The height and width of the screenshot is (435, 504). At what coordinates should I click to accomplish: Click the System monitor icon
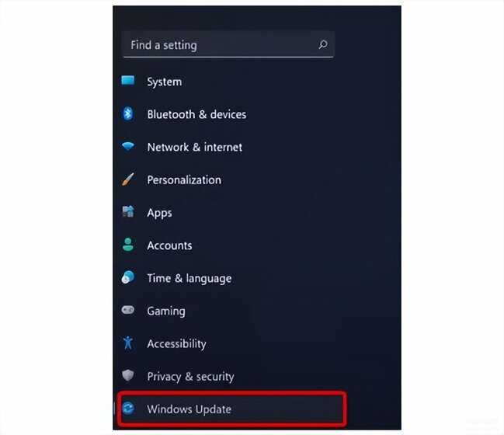pos(128,80)
